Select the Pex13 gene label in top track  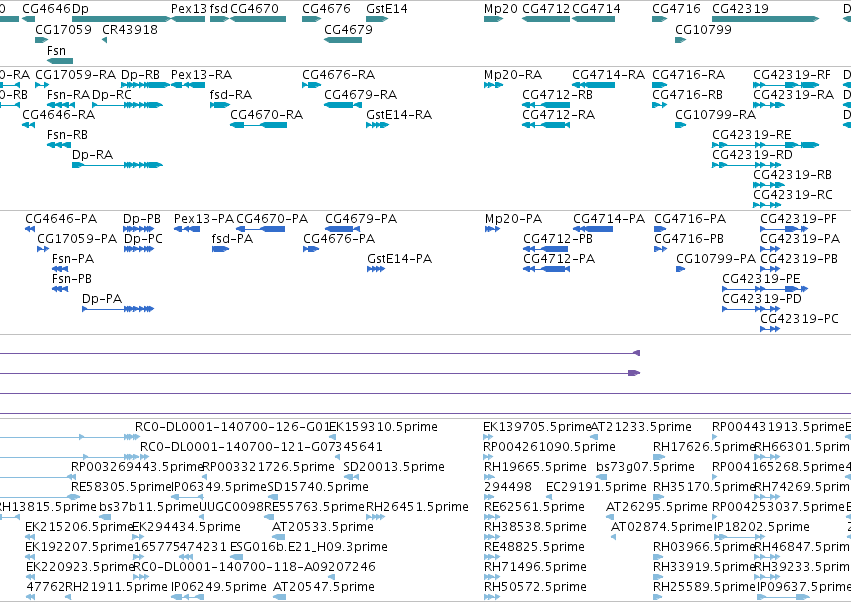coord(189,9)
